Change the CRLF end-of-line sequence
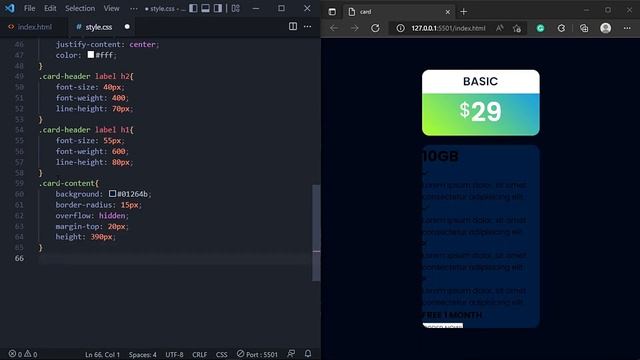 tap(200, 354)
